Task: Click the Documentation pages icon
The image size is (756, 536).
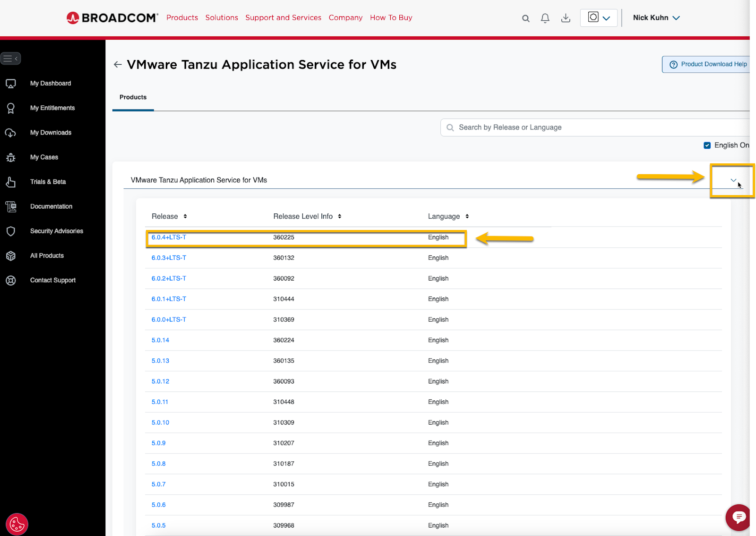Action: [x=11, y=206]
